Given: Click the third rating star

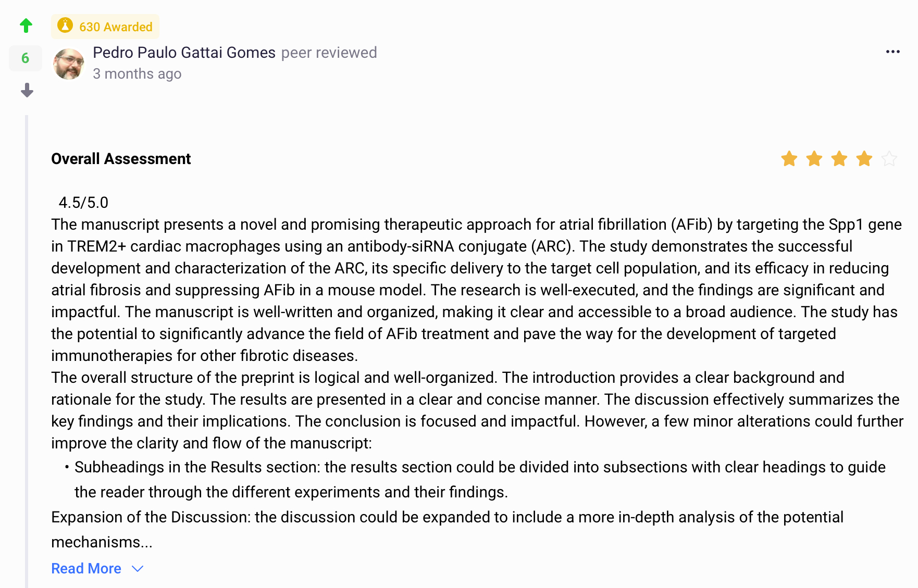Looking at the screenshot, I should point(839,159).
